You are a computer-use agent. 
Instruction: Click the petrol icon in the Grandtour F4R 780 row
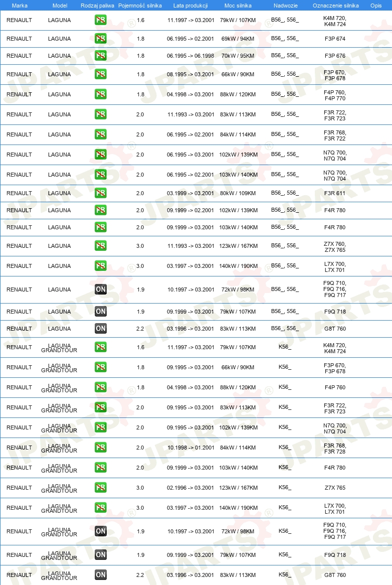coord(101,467)
